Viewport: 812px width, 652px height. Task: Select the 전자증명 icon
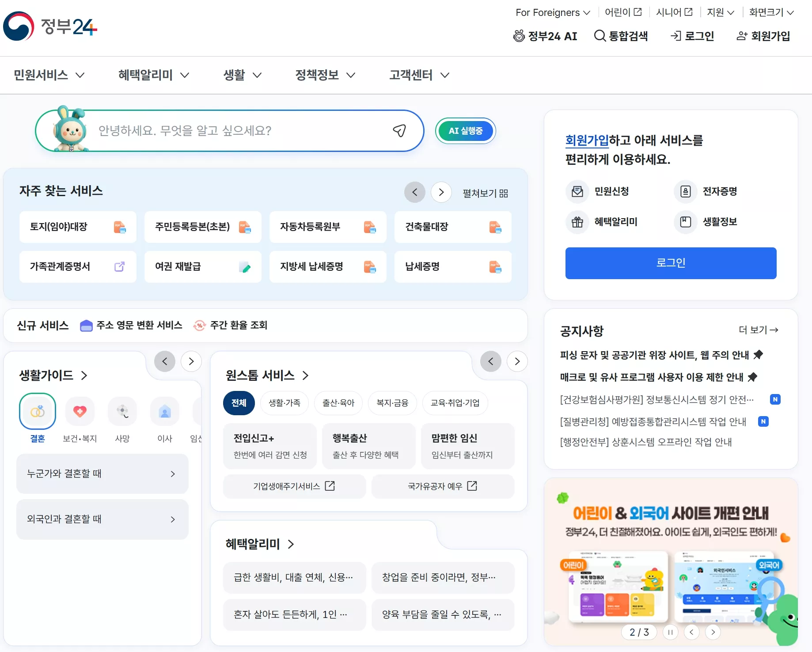(x=685, y=192)
